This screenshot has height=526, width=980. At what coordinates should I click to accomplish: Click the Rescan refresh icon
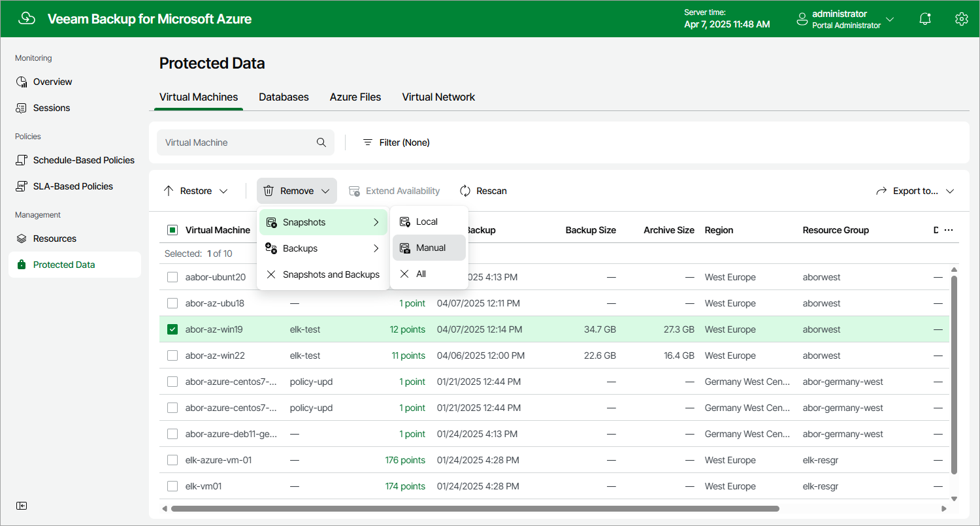(x=465, y=191)
